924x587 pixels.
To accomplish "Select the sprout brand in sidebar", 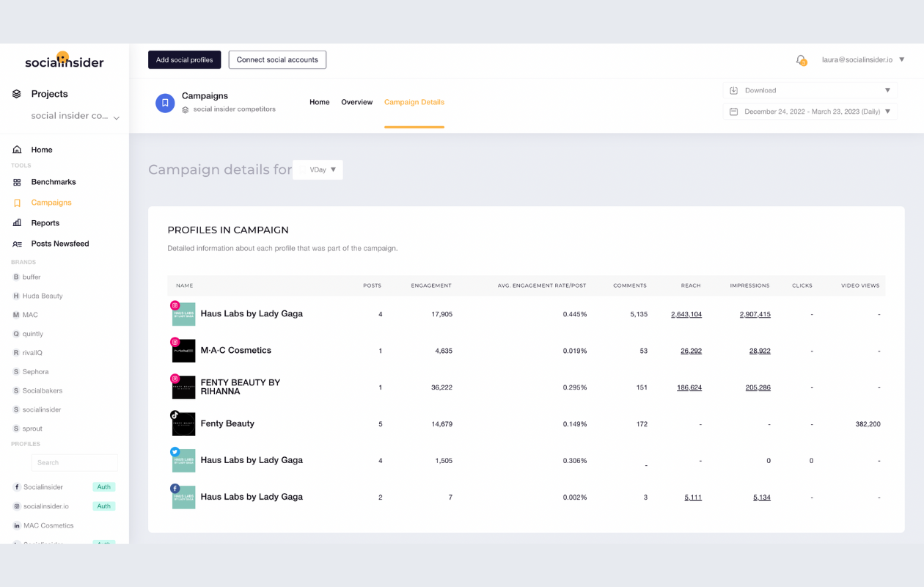I will [x=32, y=429].
